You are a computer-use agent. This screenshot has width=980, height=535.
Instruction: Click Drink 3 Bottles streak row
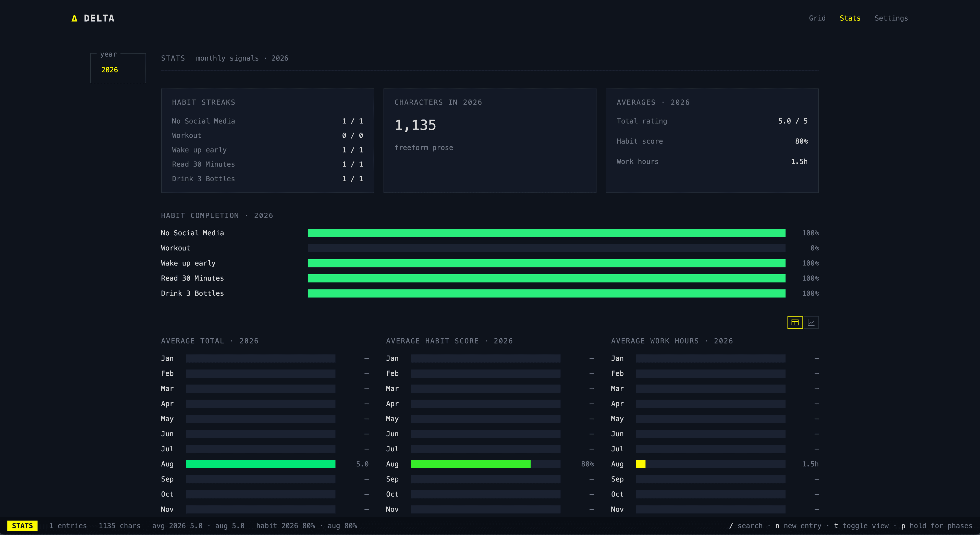(267, 179)
